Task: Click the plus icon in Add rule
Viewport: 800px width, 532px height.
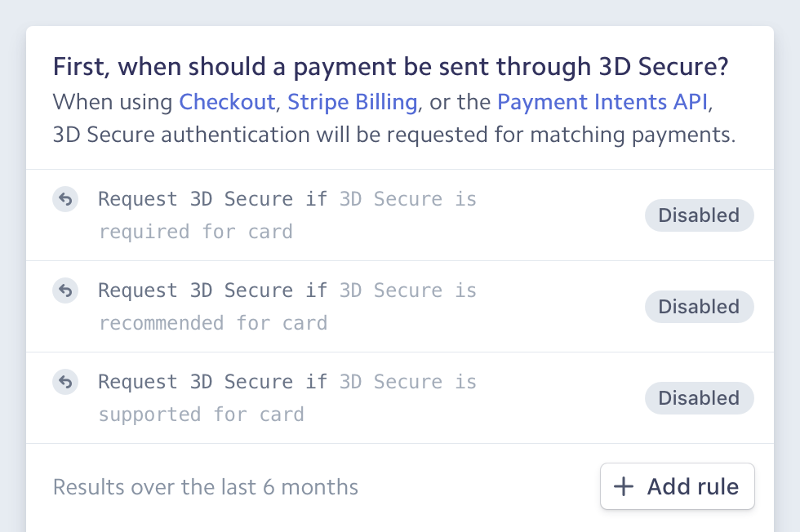Action: pyautogui.click(x=623, y=486)
